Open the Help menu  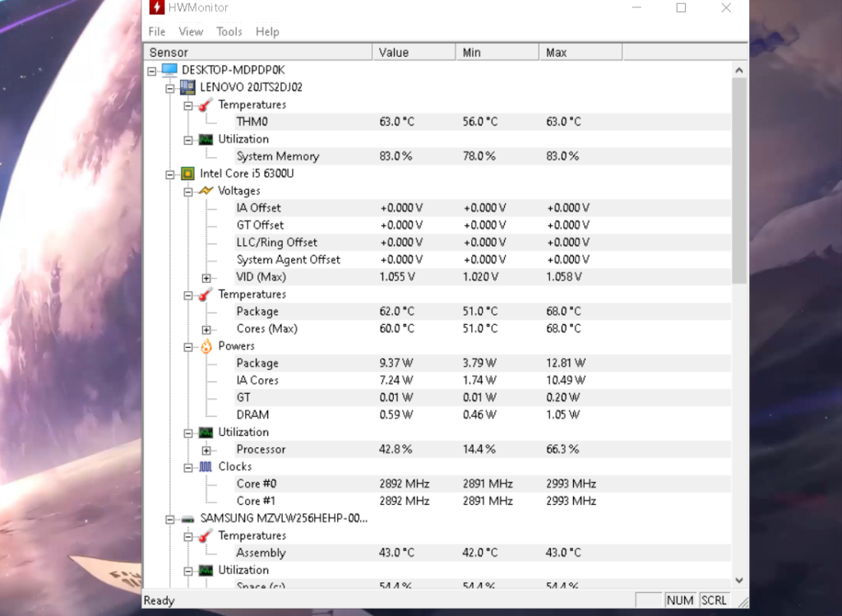pos(267,32)
